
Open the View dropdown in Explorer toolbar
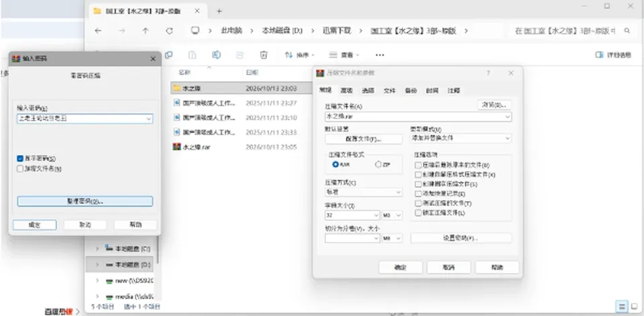(x=344, y=54)
